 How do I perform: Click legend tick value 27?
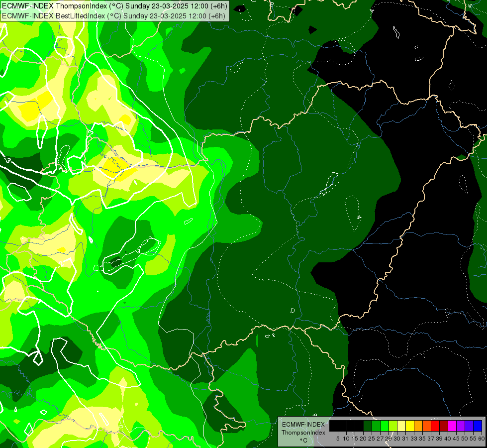tap(380, 439)
